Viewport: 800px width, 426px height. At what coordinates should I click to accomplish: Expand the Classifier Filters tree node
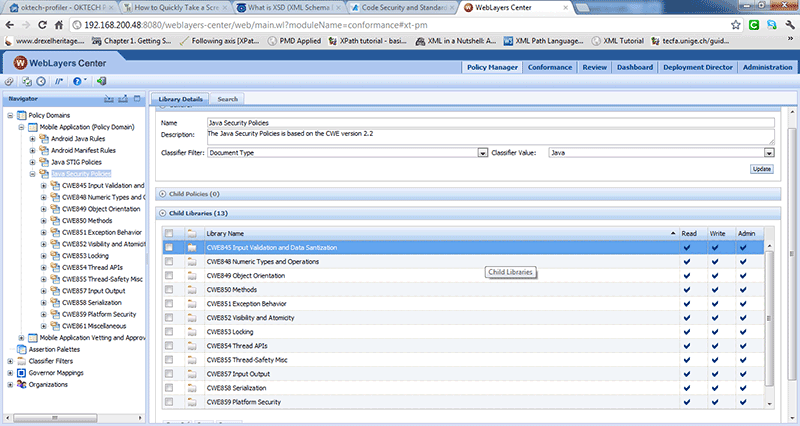coord(10,361)
